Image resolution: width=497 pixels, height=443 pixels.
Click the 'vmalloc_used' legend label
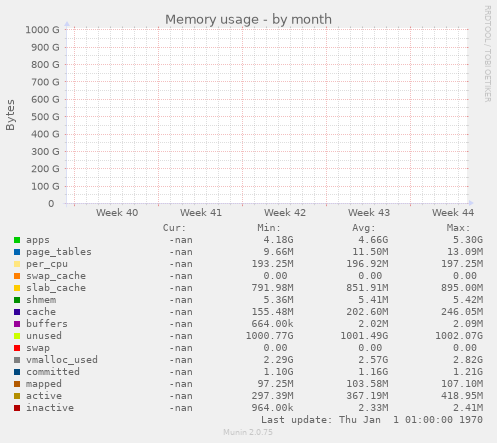(x=62, y=360)
